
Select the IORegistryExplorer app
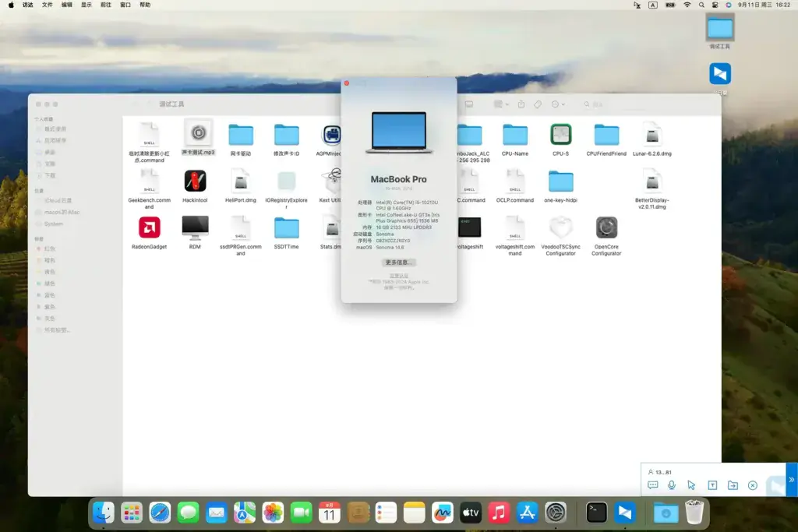287,181
